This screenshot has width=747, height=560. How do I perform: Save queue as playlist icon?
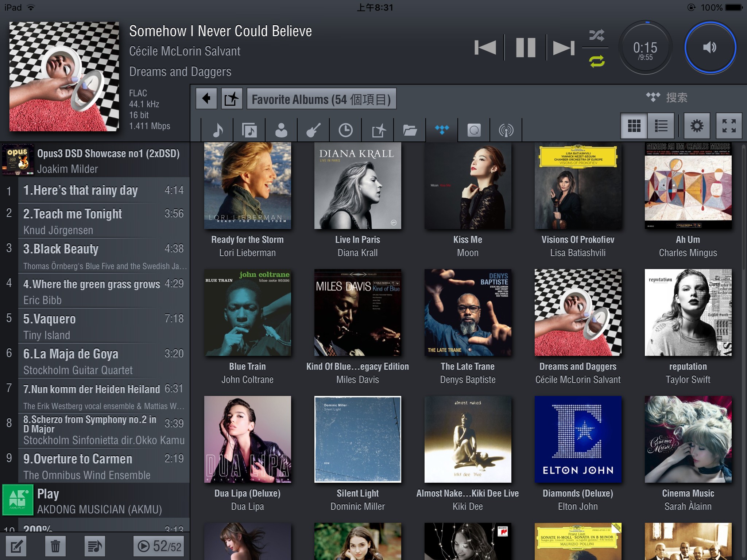[x=94, y=546]
